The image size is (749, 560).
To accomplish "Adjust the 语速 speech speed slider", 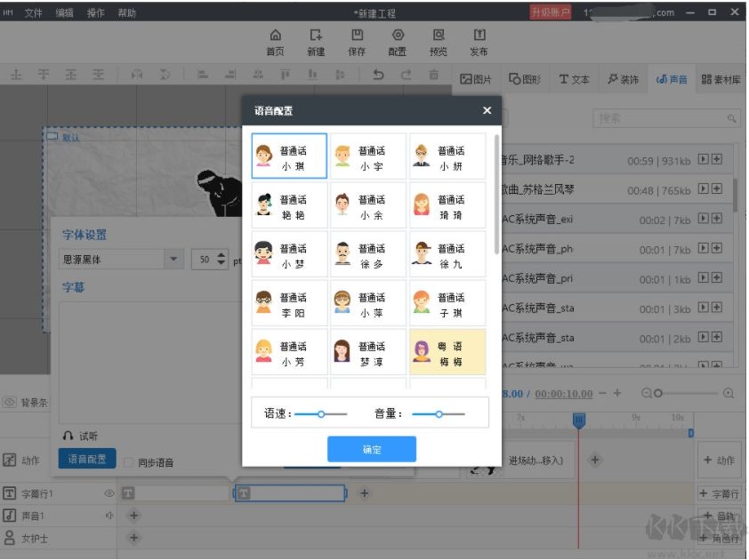I will point(322,412).
